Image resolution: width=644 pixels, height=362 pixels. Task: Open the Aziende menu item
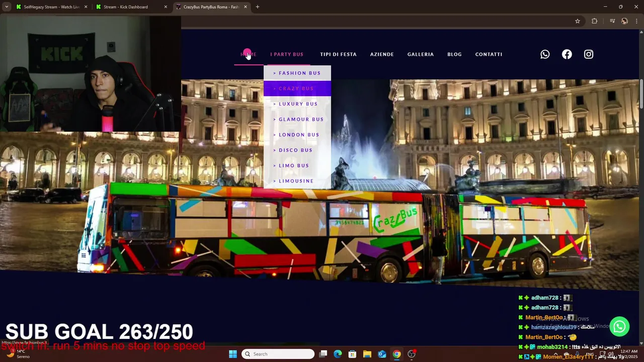click(382, 54)
